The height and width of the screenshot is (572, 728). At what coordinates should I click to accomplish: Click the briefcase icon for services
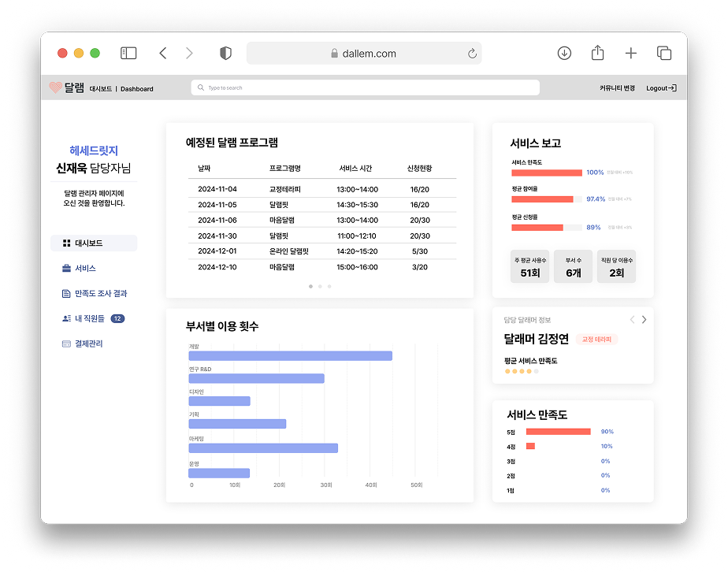click(x=66, y=269)
